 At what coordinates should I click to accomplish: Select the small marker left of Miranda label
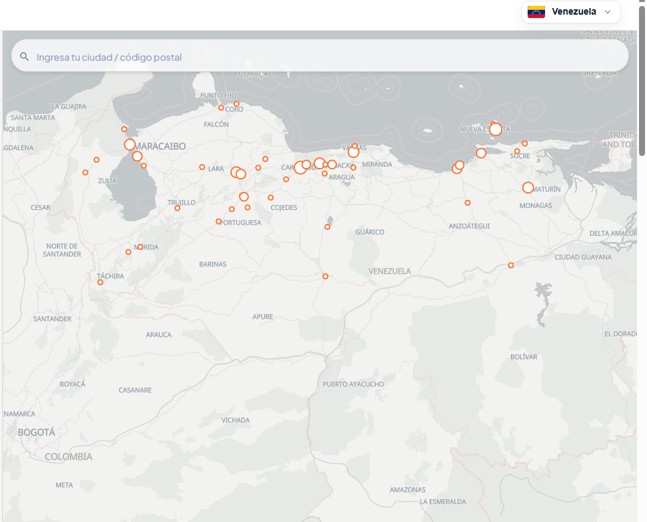tap(353, 168)
